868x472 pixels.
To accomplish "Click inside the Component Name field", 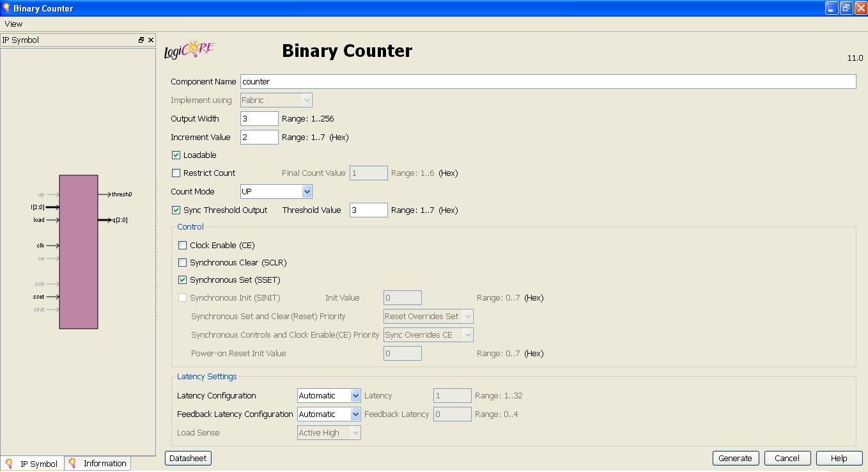I will click(447, 81).
